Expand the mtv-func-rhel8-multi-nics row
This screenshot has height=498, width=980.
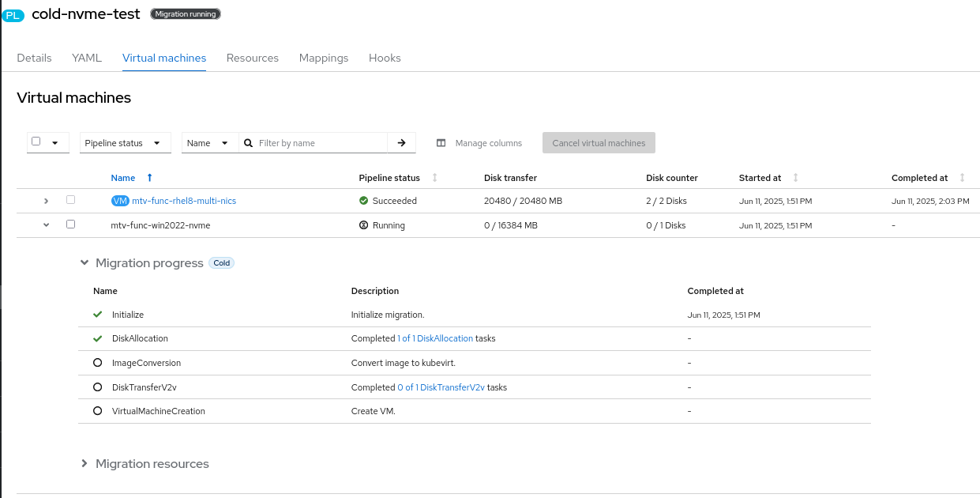click(x=46, y=201)
